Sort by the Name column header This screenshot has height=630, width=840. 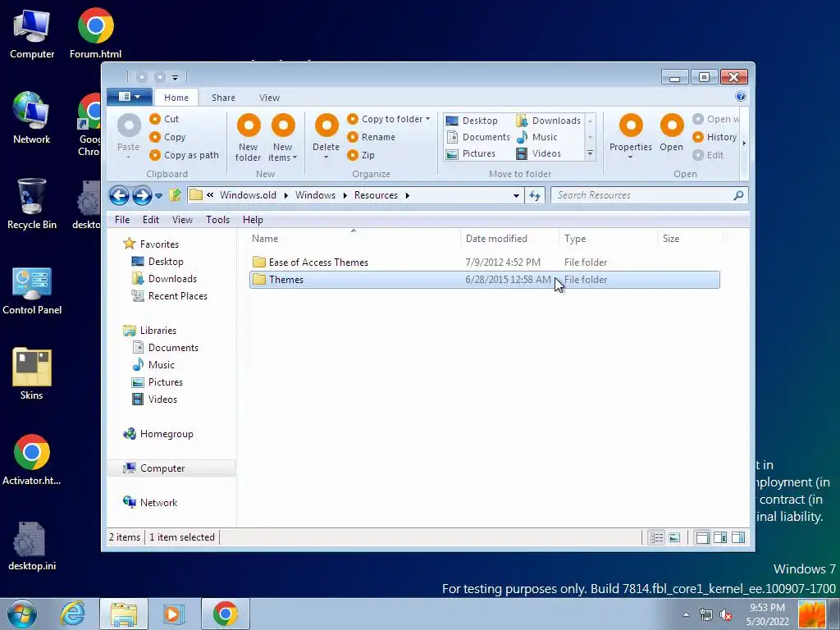point(354,239)
